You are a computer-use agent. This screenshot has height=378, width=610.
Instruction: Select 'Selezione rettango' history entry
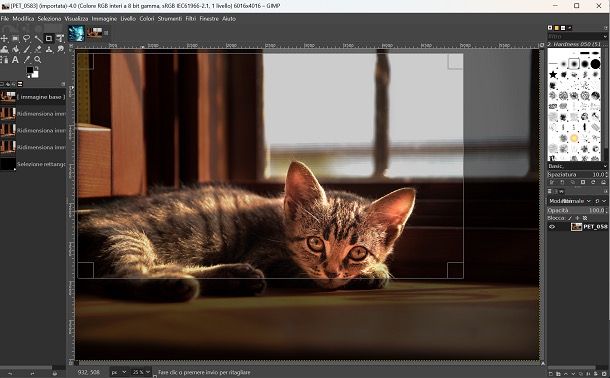(x=33, y=164)
